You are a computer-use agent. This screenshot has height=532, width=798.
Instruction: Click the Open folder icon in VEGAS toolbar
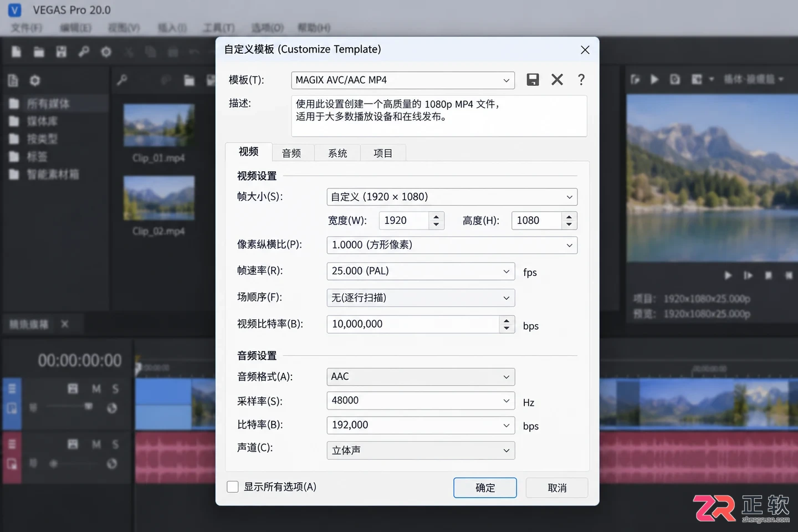pyautogui.click(x=39, y=52)
